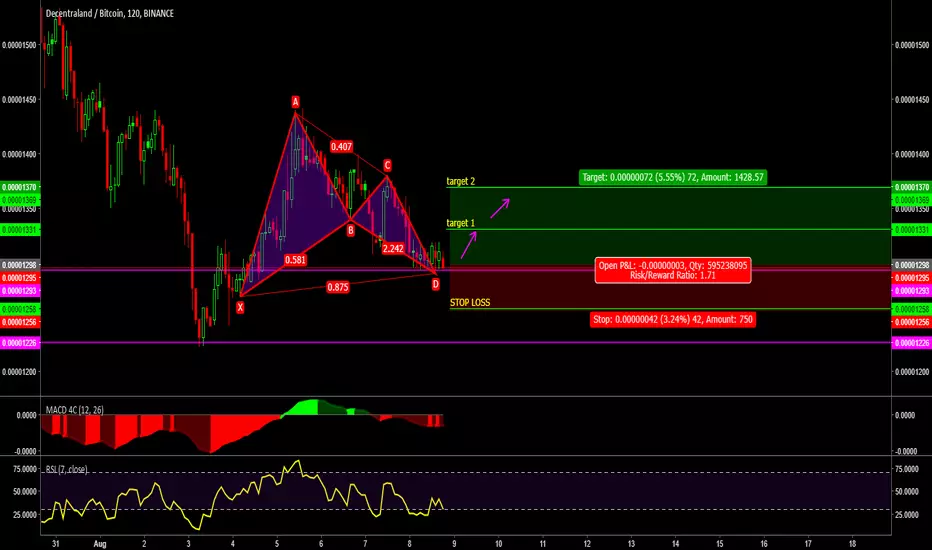Screen dimensions: 932x550
Task: Click the 2.242 ratio label
Action: [393, 249]
